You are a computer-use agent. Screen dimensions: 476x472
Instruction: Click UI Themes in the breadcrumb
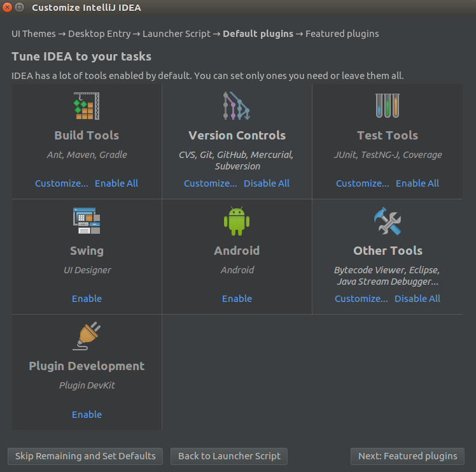tap(34, 34)
